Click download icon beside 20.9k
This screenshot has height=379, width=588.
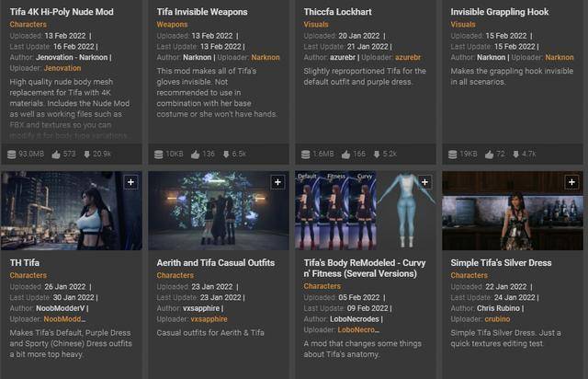tap(86, 155)
